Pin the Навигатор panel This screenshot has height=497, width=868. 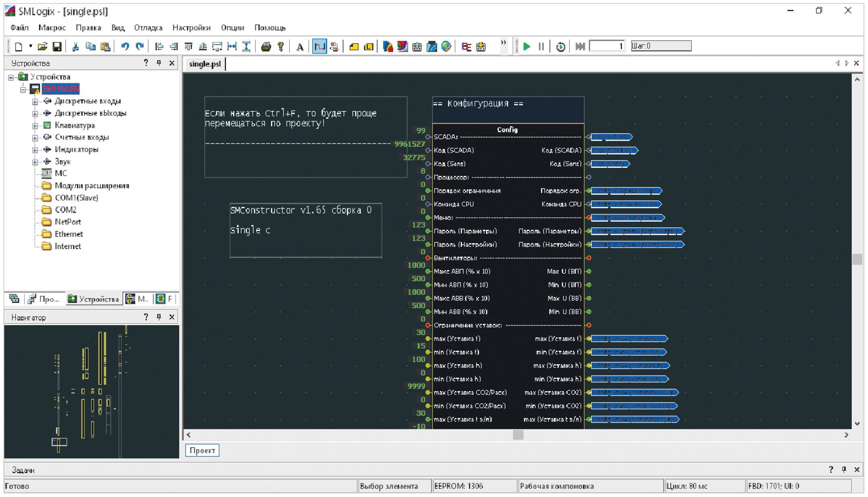point(159,317)
